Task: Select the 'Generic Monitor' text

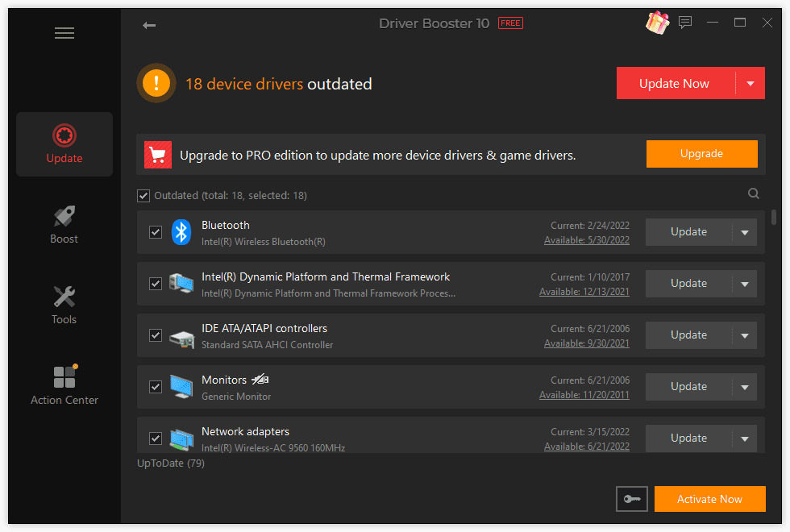Action: click(x=236, y=397)
